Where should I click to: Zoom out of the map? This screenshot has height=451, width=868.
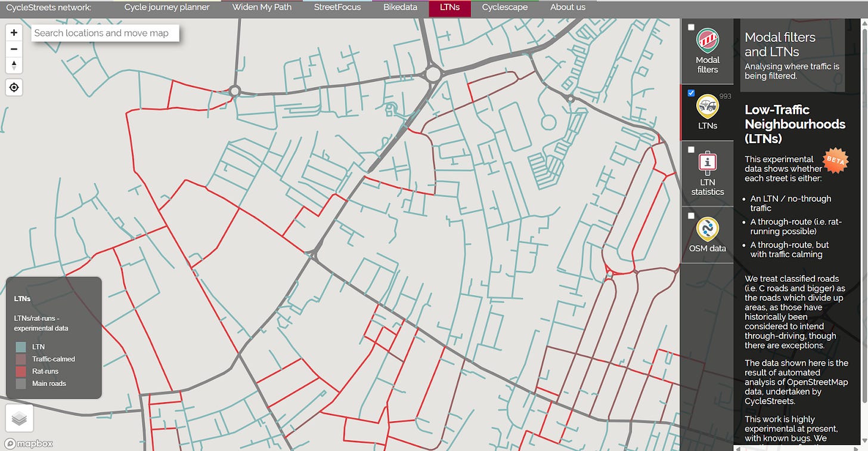(14, 49)
